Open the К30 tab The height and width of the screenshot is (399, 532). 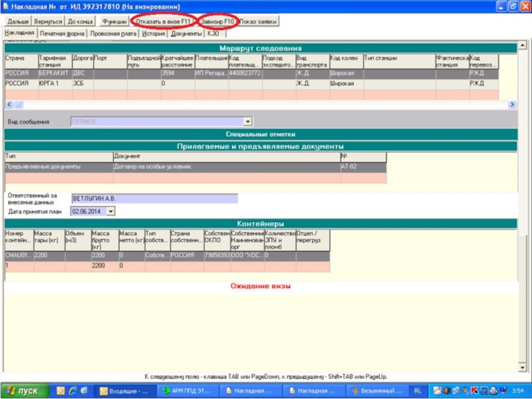click(x=213, y=33)
